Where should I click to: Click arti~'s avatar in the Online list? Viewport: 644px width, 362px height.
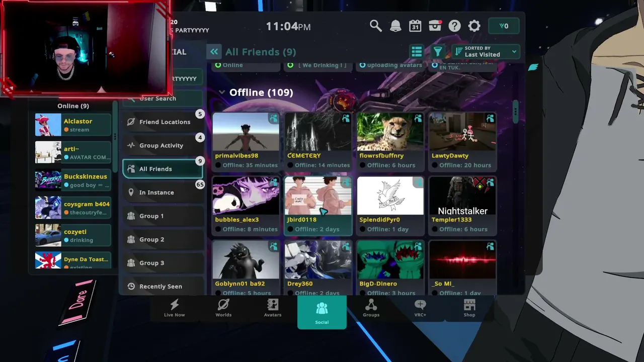tap(48, 152)
